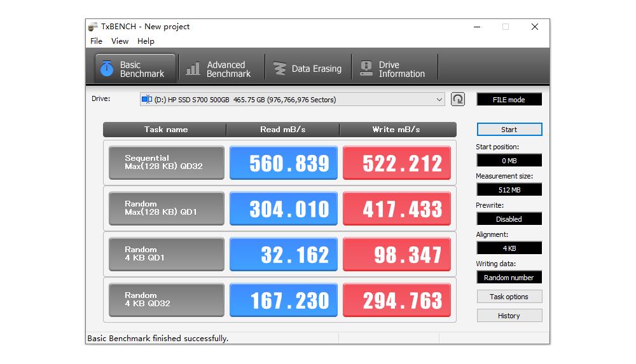The width and height of the screenshot is (636, 364).
Task: Minimize the TxBENCH window
Action: coord(477,27)
